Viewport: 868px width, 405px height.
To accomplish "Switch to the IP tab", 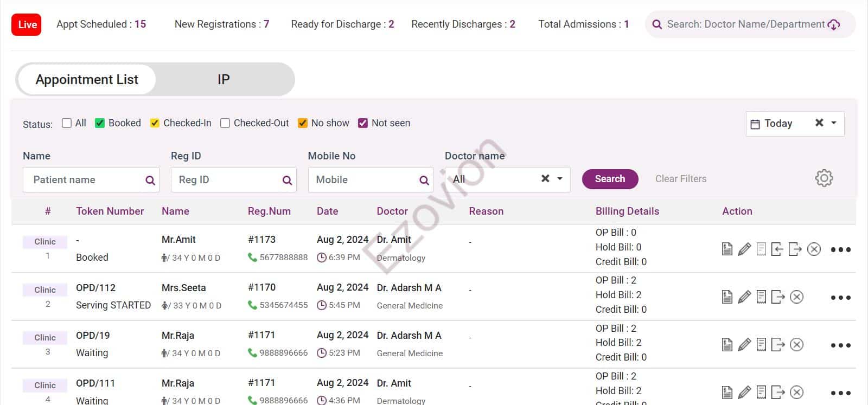I will tap(224, 80).
